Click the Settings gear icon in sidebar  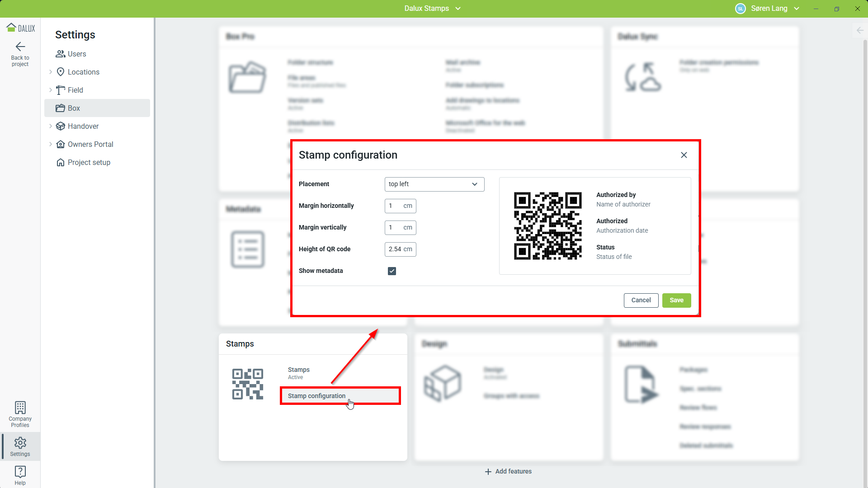20,443
